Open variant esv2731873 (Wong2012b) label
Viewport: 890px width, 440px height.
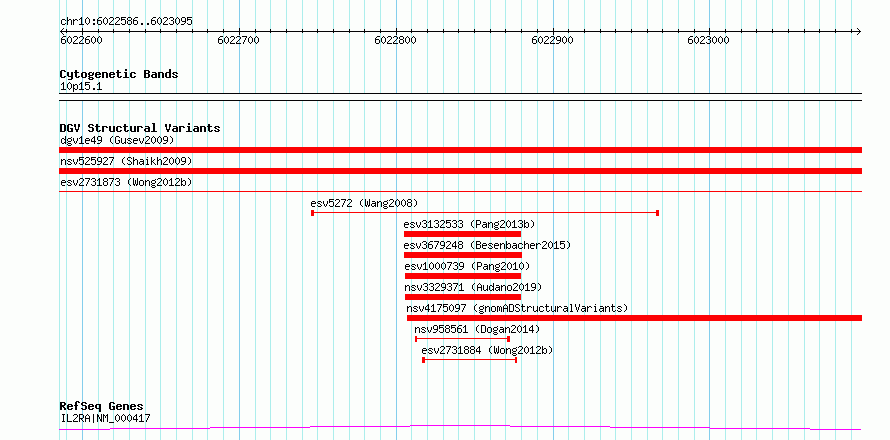(126, 182)
